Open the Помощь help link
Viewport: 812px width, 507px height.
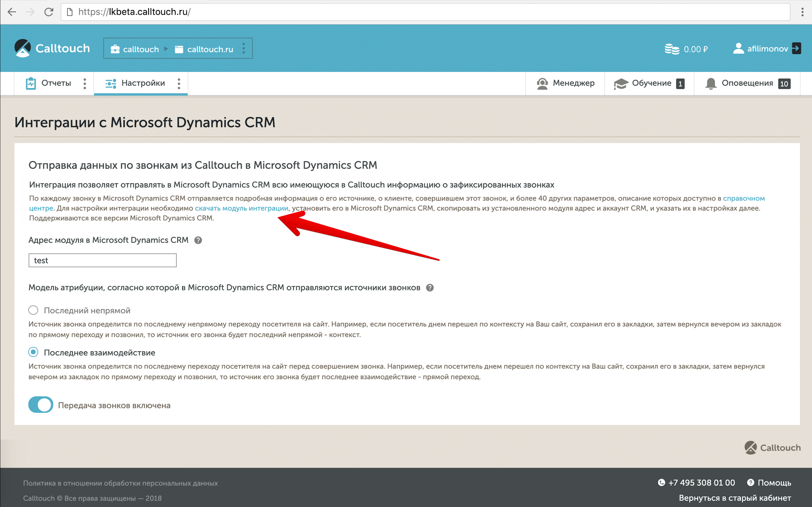click(774, 483)
